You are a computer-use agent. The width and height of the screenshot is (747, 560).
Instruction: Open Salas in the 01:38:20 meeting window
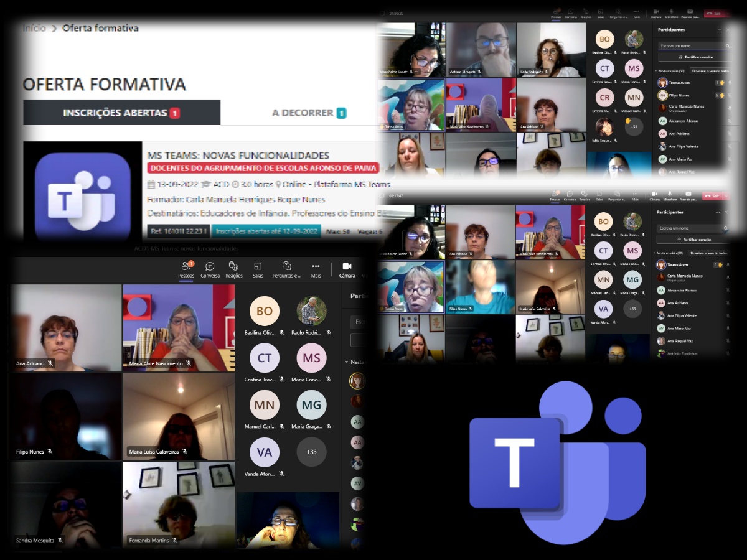[601, 14]
